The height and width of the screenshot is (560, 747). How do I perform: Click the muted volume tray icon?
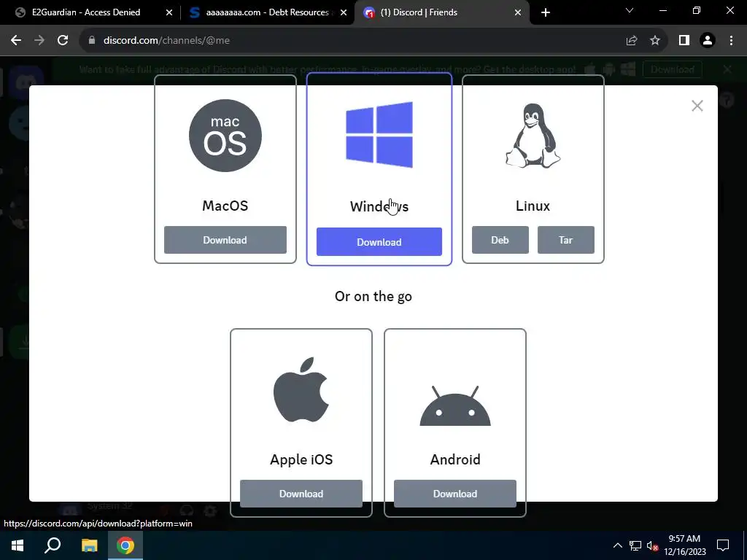click(653, 545)
